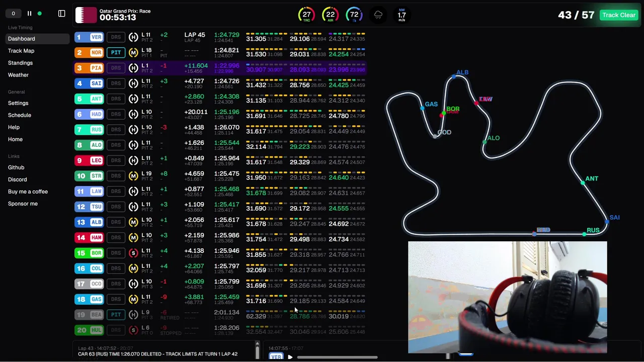Select the HAM driver badge in position 14
Image resolution: width=644 pixels, height=362 pixels.
[x=89, y=237]
